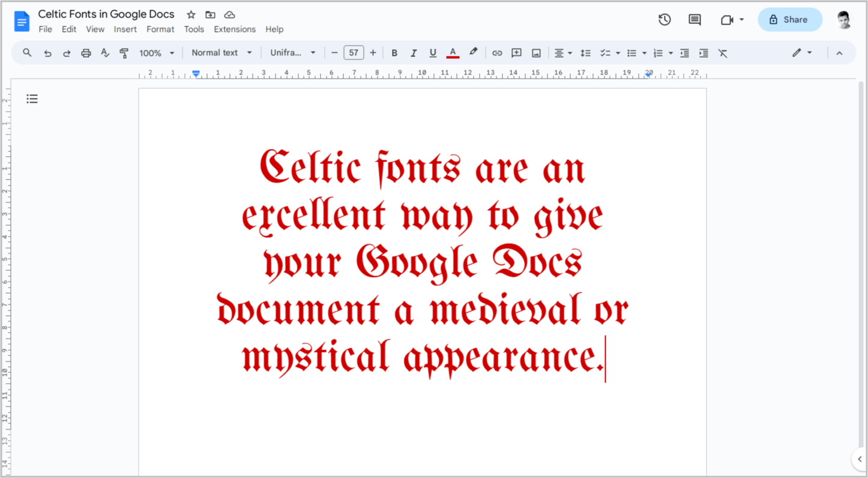Print the document

click(86, 53)
